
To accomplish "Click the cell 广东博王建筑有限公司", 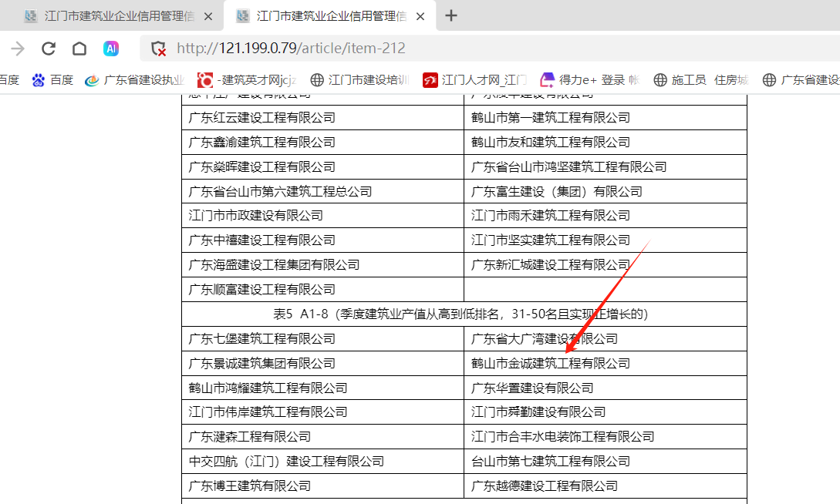I will pos(323,486).
